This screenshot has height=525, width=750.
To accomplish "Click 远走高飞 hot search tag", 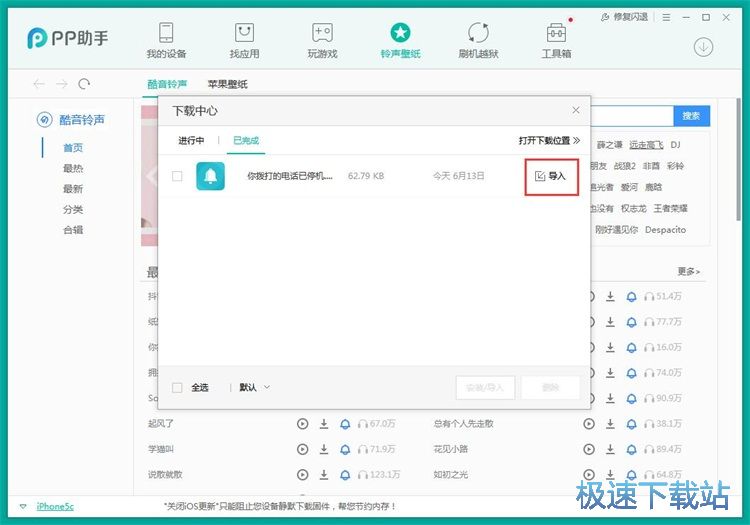I will point(646,145).
